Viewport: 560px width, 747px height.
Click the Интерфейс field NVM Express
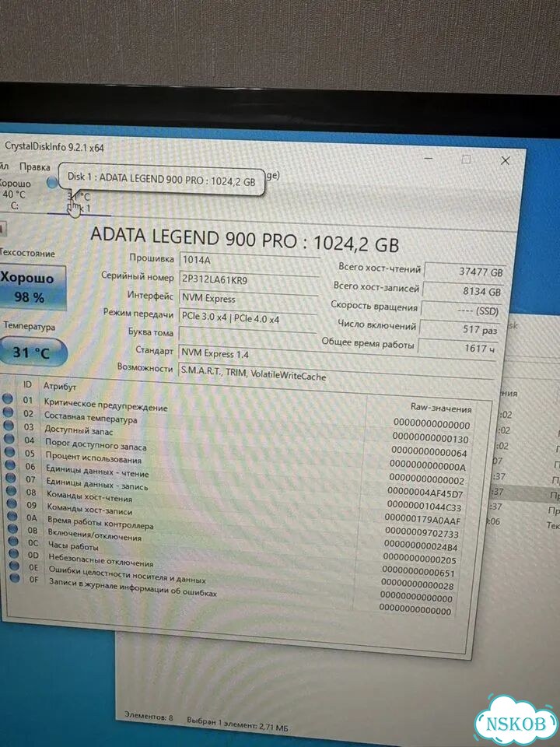[x=248, y=299]
